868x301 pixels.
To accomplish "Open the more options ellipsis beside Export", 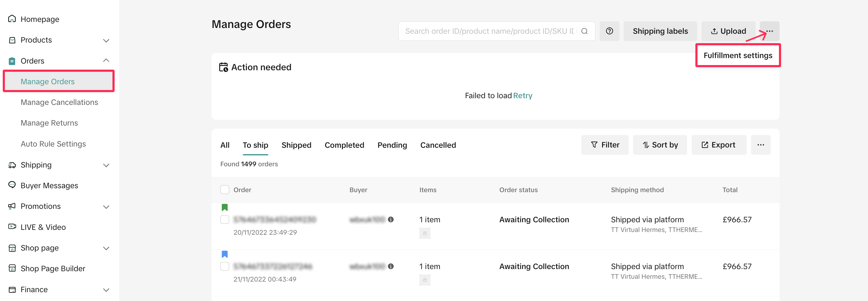I will (760, 145).
